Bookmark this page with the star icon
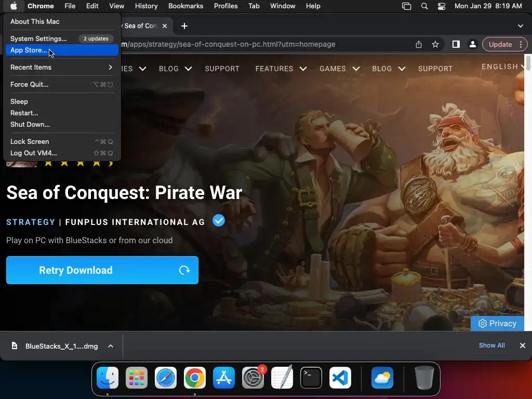The height and width of the screenshot is (399, 532). pyautogui.click(x=435, y=45)
